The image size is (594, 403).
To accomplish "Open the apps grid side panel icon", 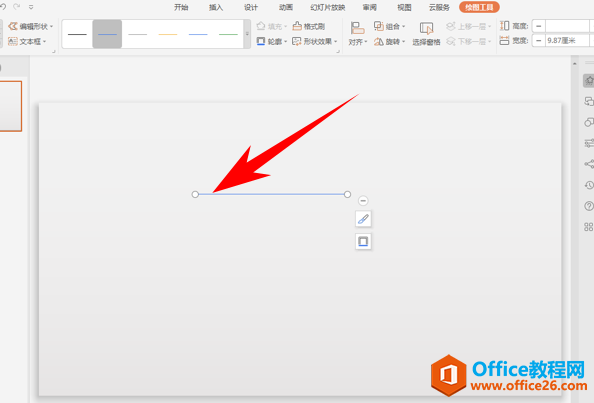I will tap(589, 227).
